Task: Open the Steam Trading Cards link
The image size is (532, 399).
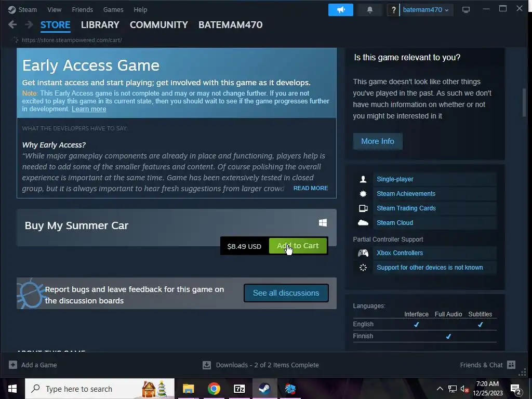Action: coord(406,208)
